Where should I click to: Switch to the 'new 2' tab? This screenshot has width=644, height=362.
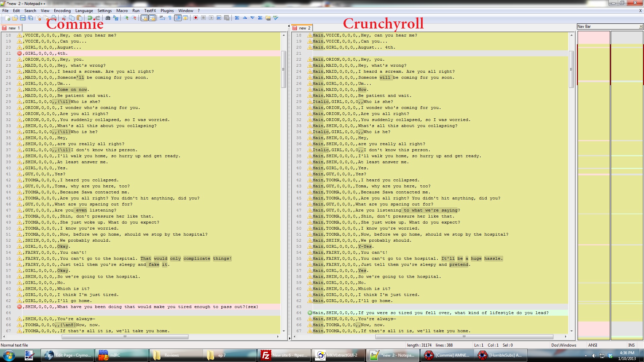[x=302, y=28]
